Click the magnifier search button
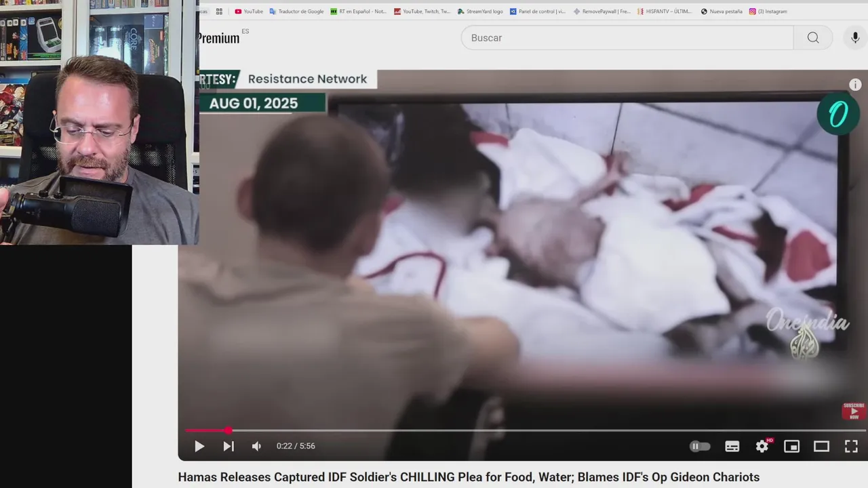This screenshot has width=868, height=488. pos(813,38)
